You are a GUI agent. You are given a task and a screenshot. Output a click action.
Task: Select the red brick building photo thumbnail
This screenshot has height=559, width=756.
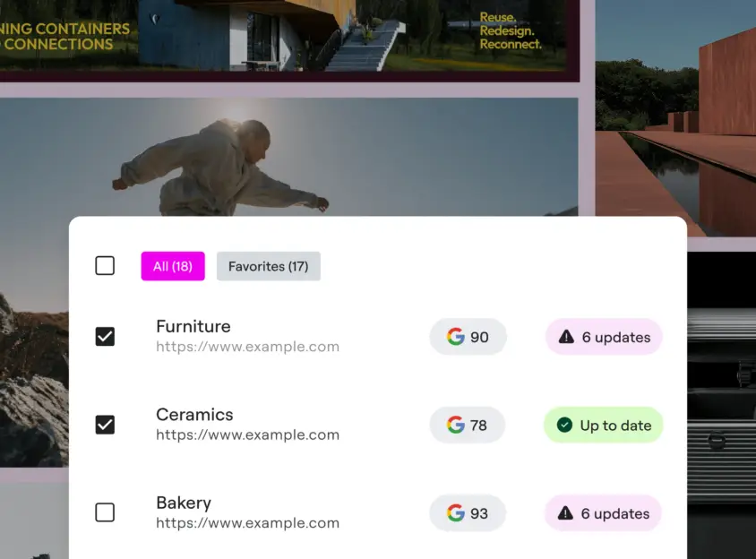point(675,118)
